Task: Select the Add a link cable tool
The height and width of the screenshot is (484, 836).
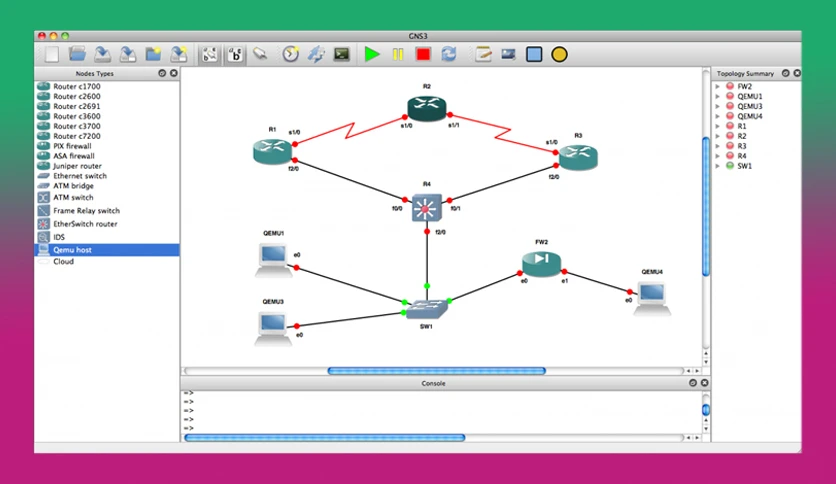Action: [x=260, y=54]
